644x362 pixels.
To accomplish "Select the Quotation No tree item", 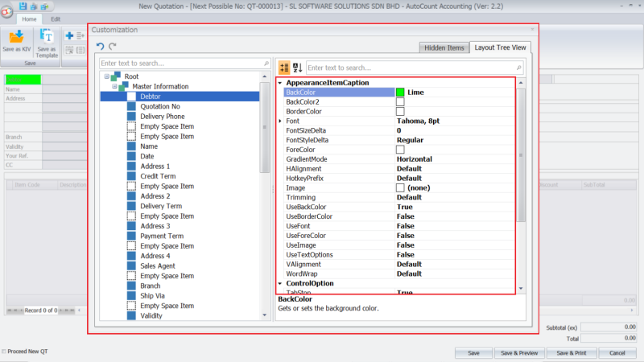I will tap(159, 106).
